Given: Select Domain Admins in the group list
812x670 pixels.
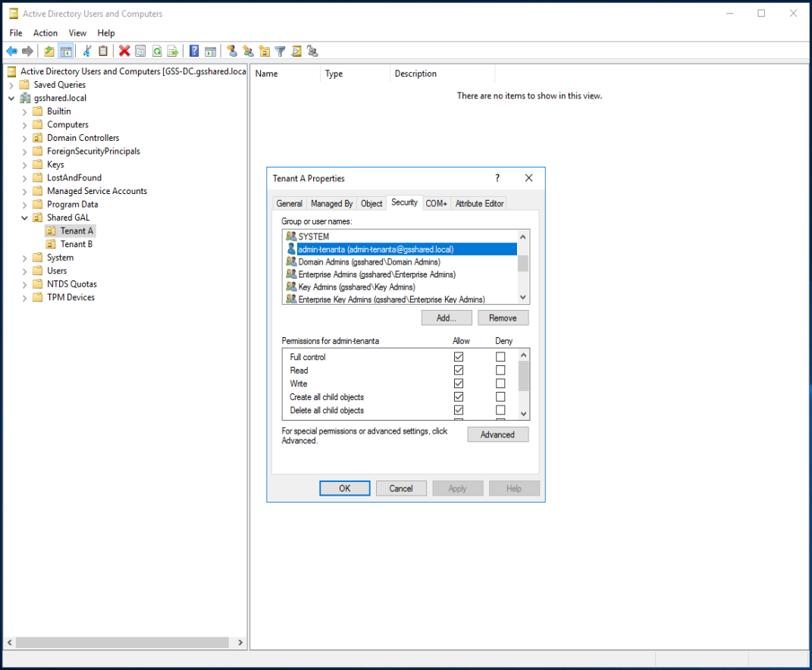Looking at the screenshot, I should (368, 261).
